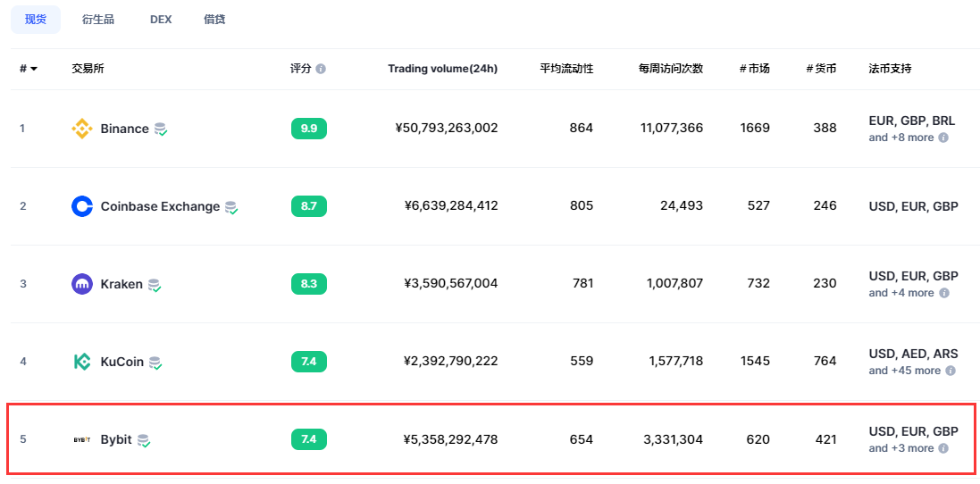Click the Bybit logo icon
Image resolution: width=980 pixels, height=484 pixels.
82,439
